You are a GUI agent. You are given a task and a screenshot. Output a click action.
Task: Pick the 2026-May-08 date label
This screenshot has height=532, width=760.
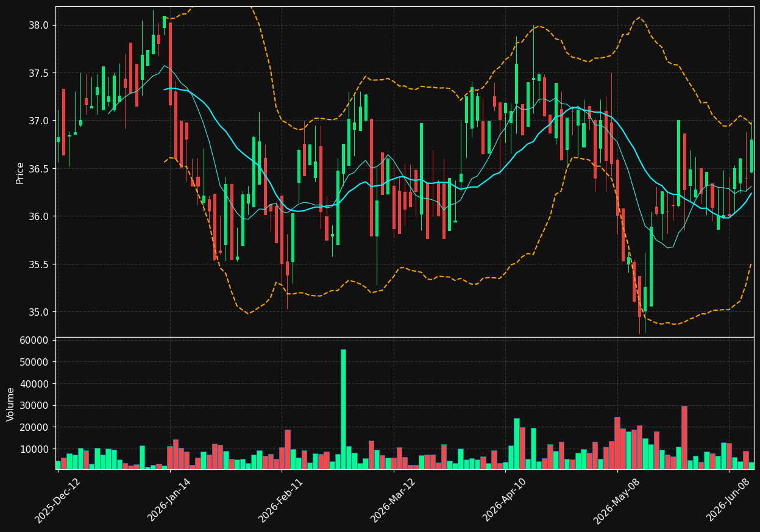(x=617, y=500)
